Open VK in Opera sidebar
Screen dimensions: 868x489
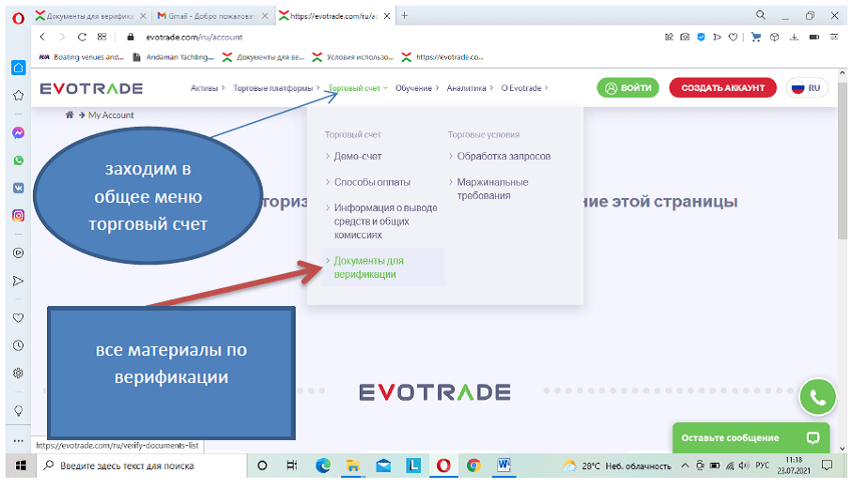click(18, 188)
